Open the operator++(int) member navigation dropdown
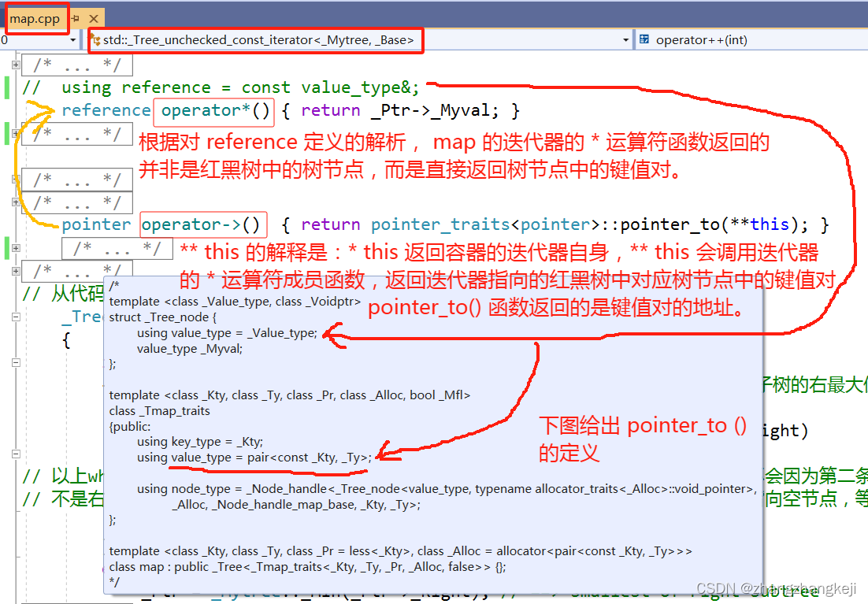This screenshot has height=604, width=868. 751,40
